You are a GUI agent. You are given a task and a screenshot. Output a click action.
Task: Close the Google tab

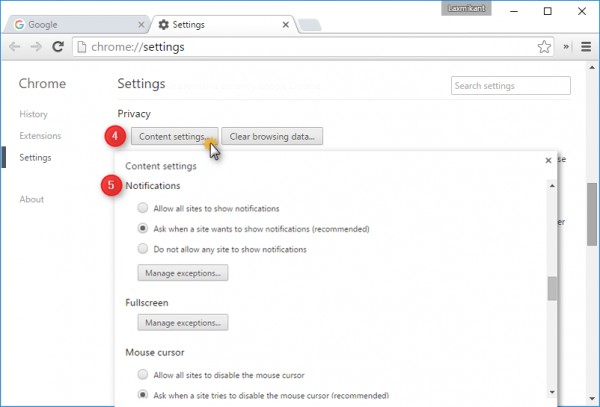[x=141, y=25]
